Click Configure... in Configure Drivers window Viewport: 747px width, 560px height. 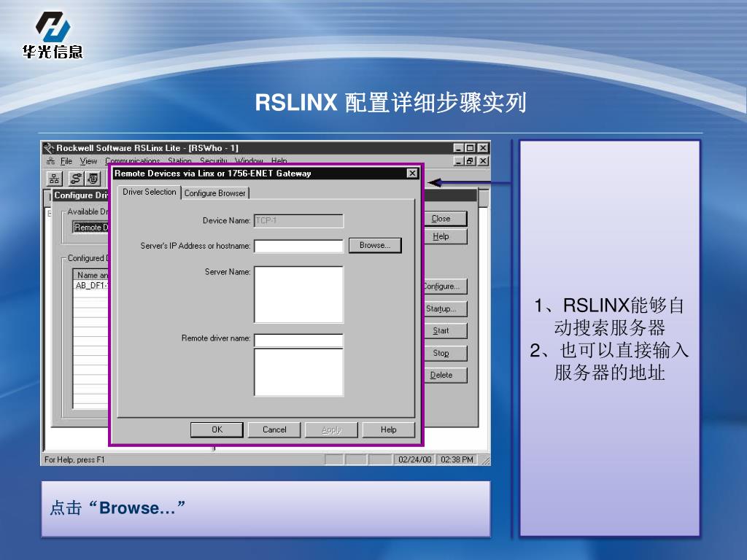click(445, 286)
